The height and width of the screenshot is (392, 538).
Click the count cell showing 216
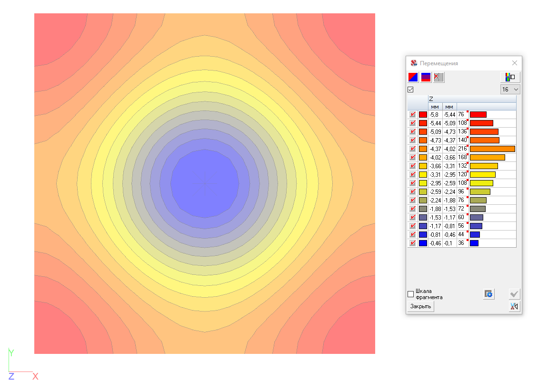(462, 149)
